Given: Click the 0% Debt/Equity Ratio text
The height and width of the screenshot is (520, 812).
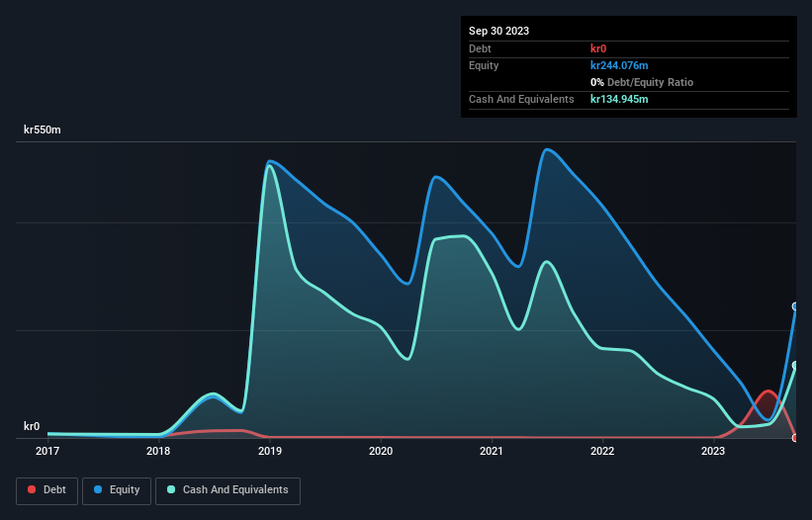Looking at the screenshot, I should click(642, 82).
